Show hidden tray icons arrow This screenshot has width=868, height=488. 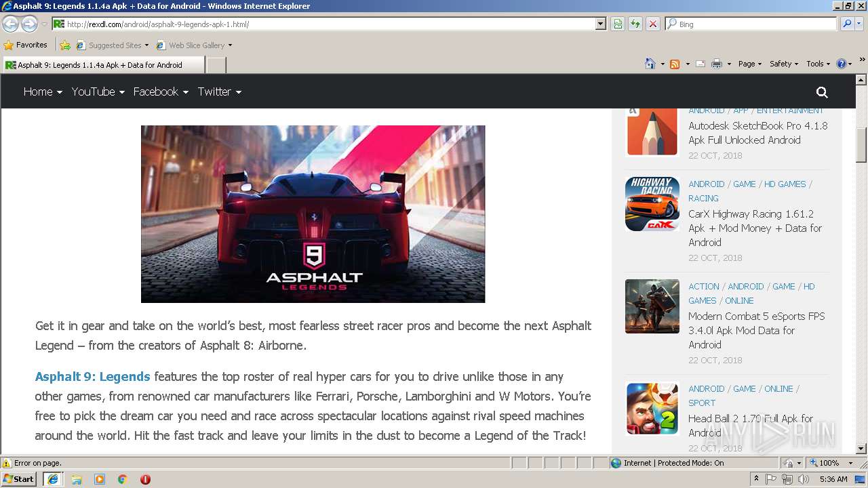pos(756,479)
